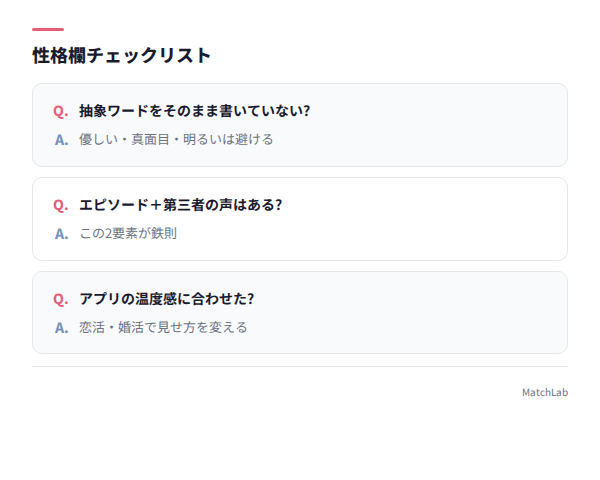
Task: Select question アプリの温度感に合わせた?
Action: 166,299
